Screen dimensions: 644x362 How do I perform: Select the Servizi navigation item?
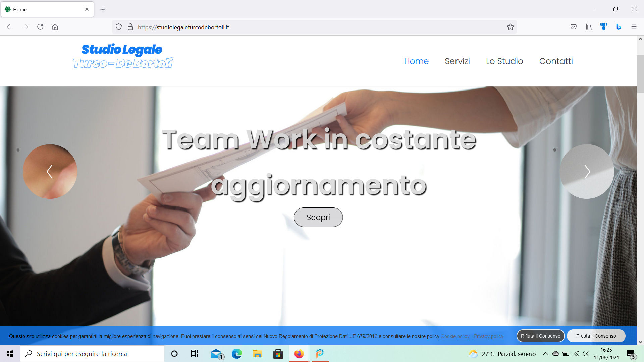click(457, 61)
